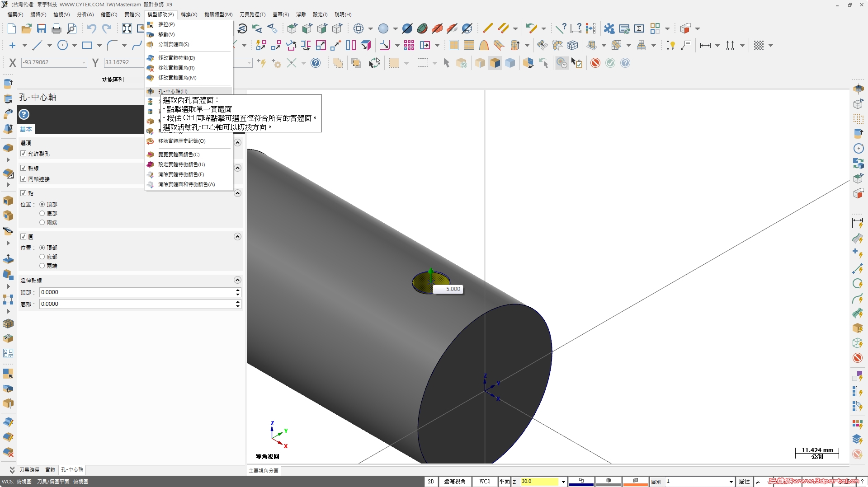Viewport: 868px width, 487px height.
Task: Open the Z depth dropdown arrow
Action: click(x=563, y=482)
